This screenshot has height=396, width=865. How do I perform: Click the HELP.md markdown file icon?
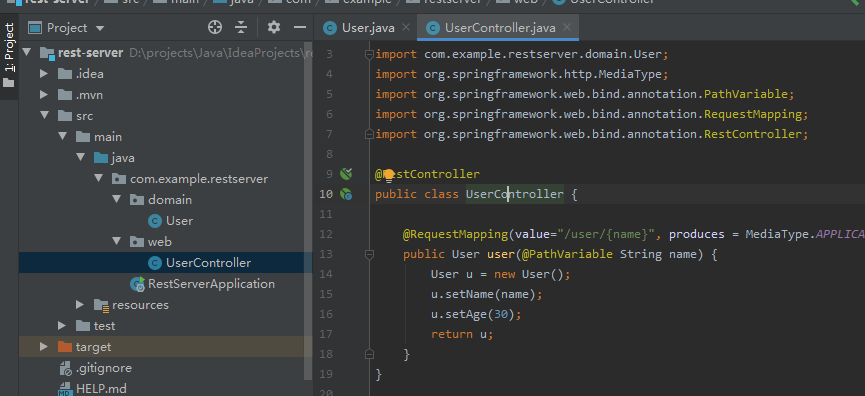tap(65, 388)
